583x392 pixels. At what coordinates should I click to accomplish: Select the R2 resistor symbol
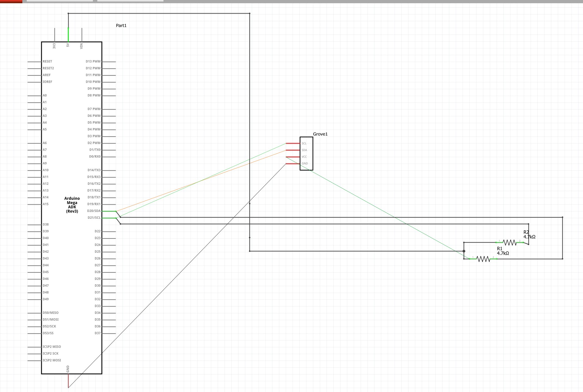(x=510, y=243)
